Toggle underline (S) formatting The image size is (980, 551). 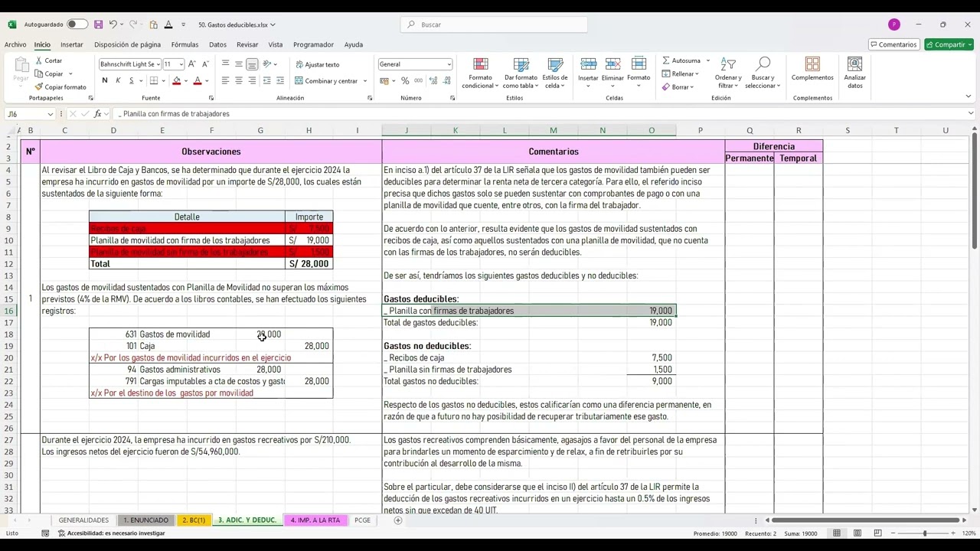click(131, 80)
